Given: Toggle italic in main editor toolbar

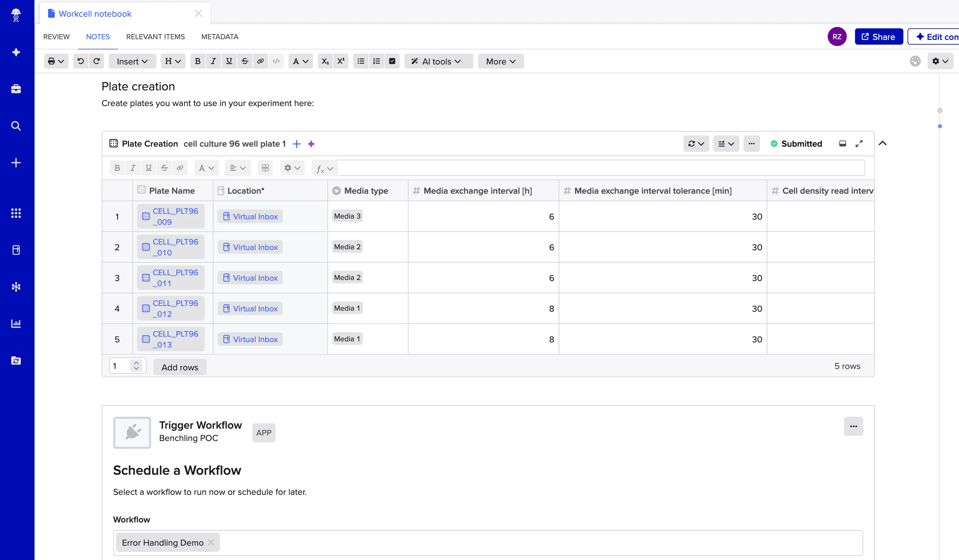Looking at the screenshot, I should (x=213, y=61).
